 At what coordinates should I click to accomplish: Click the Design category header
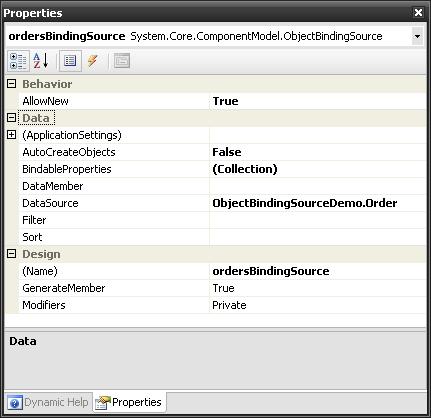pos(41,254)
